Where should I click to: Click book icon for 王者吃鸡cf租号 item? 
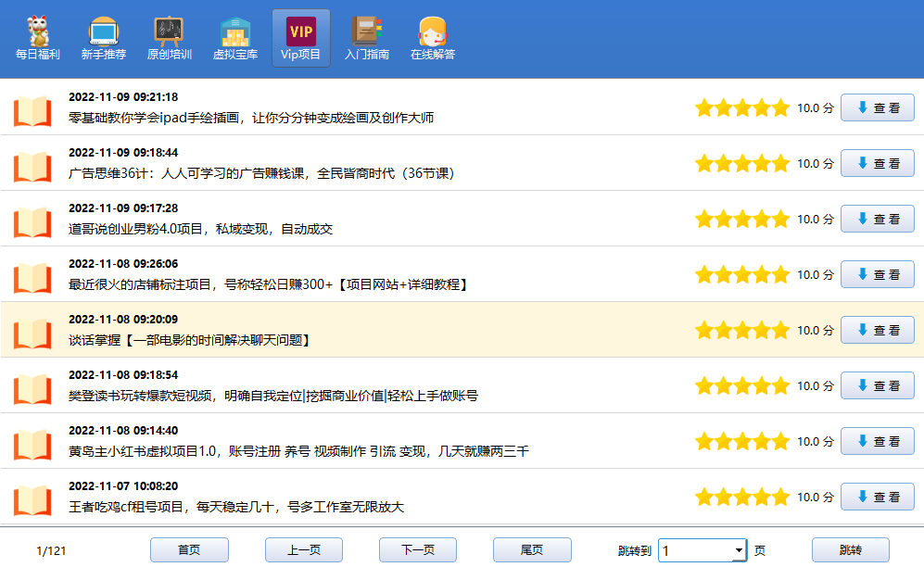[32, 500]
